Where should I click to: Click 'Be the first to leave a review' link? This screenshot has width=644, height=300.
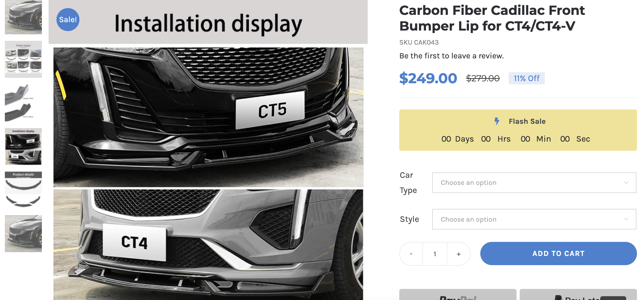point(451,56)
